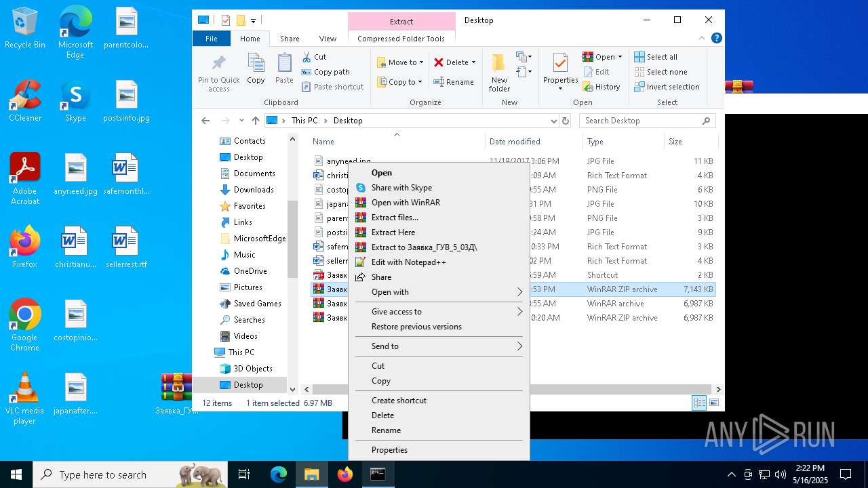Open the Recent locations dropdown arrow
Image resolution: width=868 pixels, height=488 pixels.
coord(241,121)
